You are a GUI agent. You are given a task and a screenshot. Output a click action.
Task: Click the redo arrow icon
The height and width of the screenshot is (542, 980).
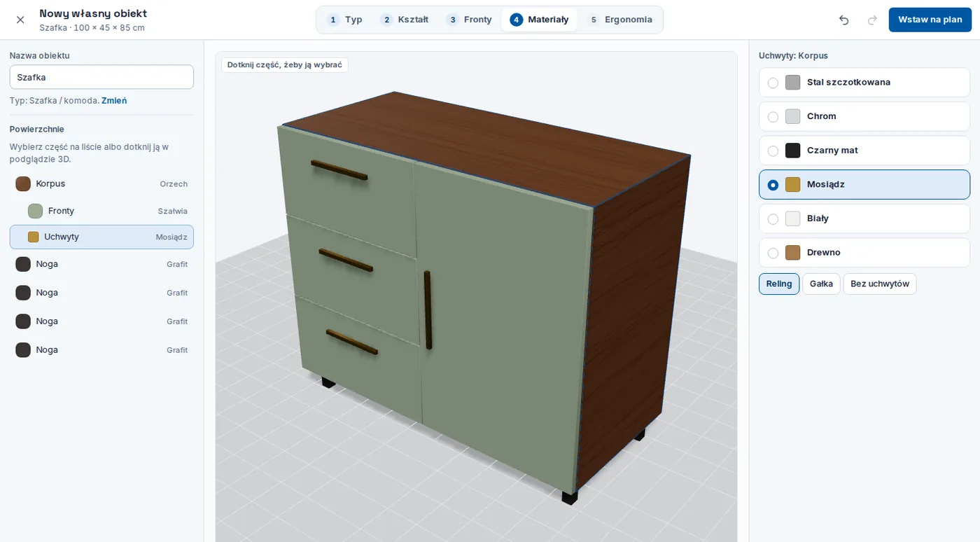point(872,20)
